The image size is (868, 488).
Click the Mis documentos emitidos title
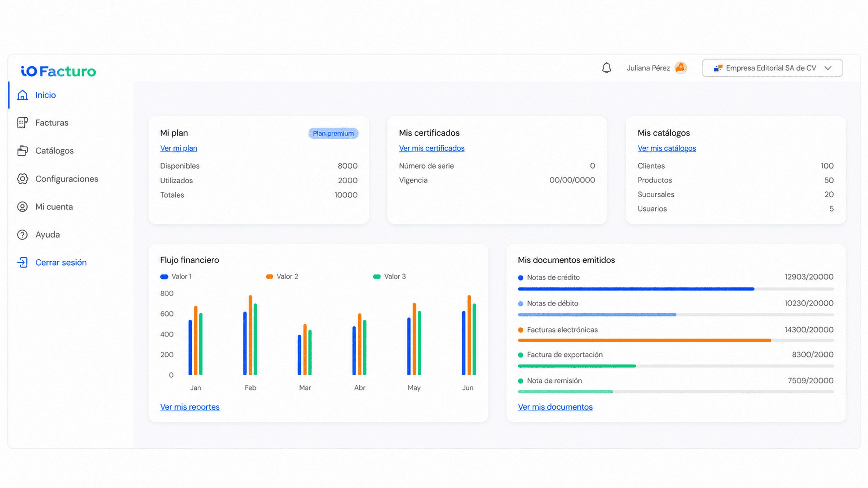[566, 260]
